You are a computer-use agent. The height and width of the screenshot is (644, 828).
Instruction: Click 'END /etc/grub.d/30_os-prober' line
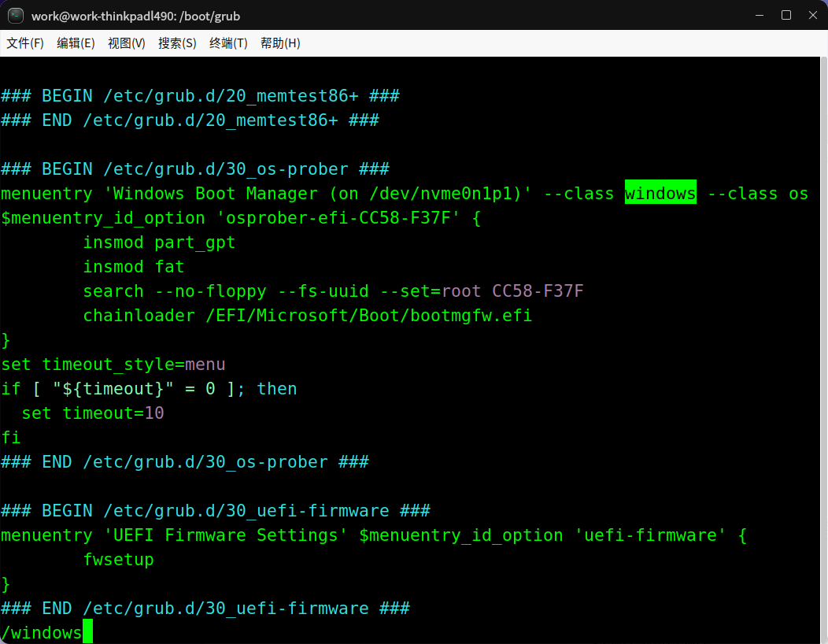point(185,461)
